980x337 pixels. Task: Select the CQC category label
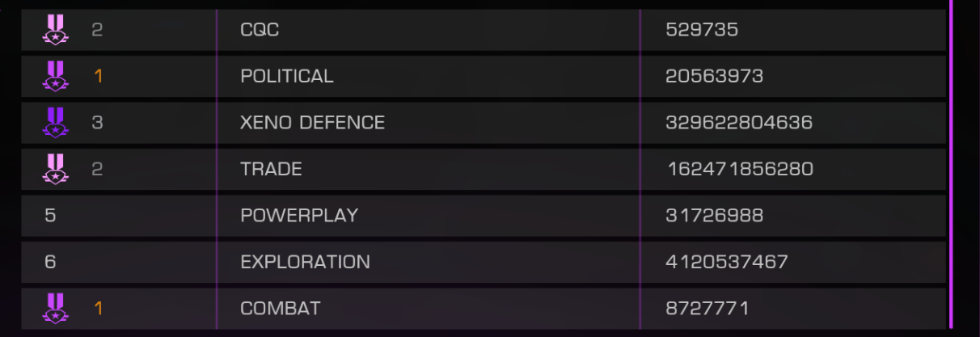260,30
